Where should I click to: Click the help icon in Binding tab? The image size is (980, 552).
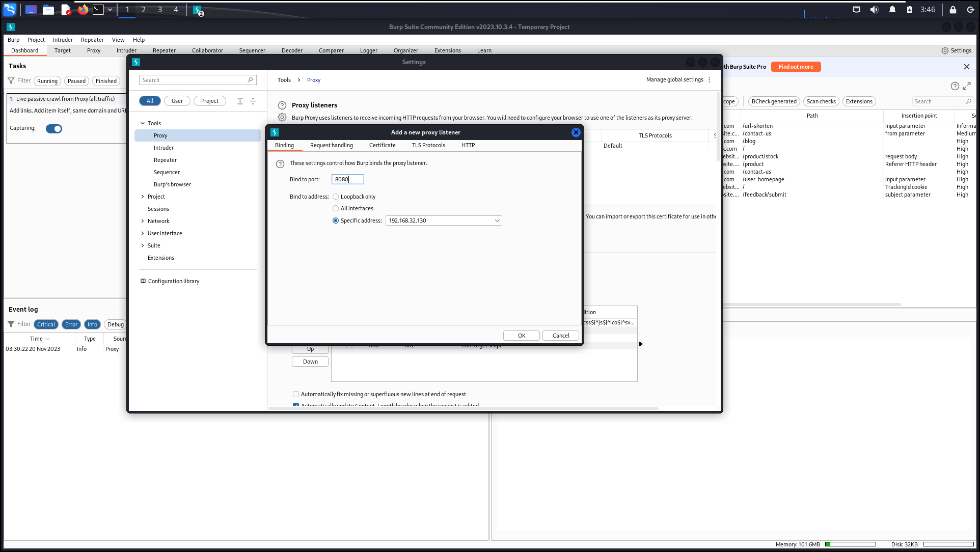(x=280, y=164)
